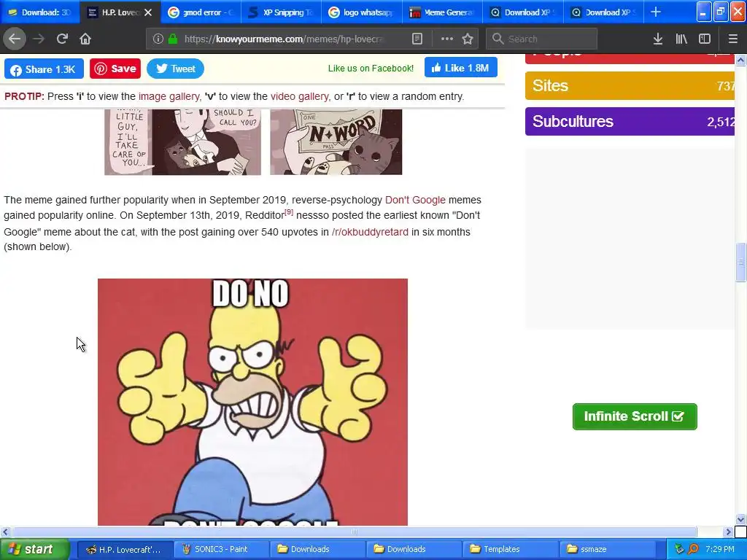Open page actions three-dots menu
747x560 pixels.
[447, 39]
